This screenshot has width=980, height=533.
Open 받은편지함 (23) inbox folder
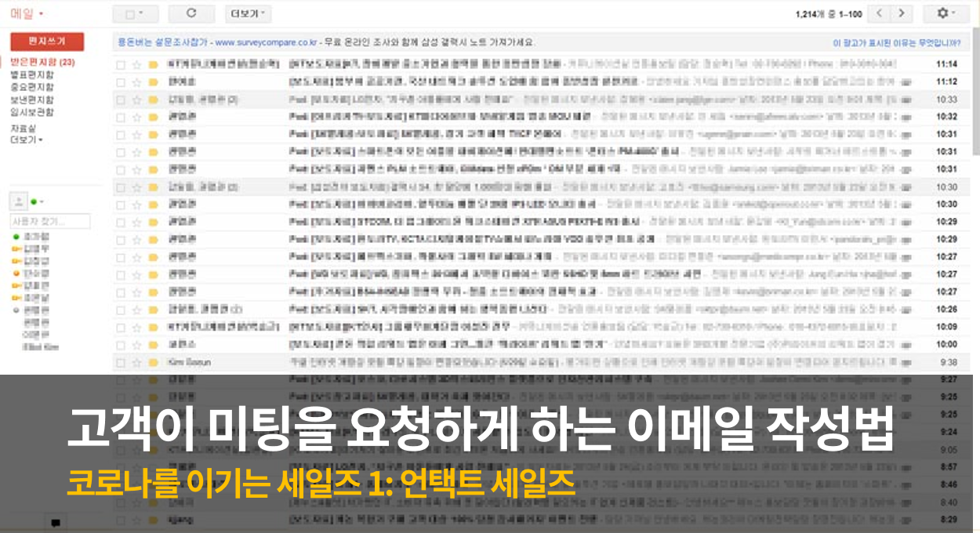[42, 62]
